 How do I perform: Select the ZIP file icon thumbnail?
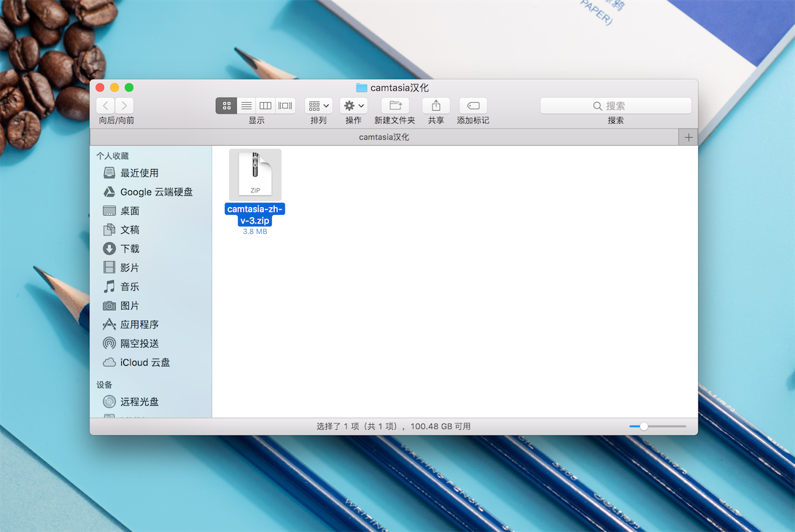click(255, 174)
